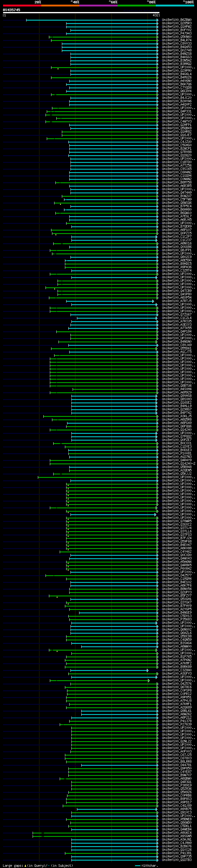
Task: Click hit label UniRef100_C4JZU0
Action: 177,142
